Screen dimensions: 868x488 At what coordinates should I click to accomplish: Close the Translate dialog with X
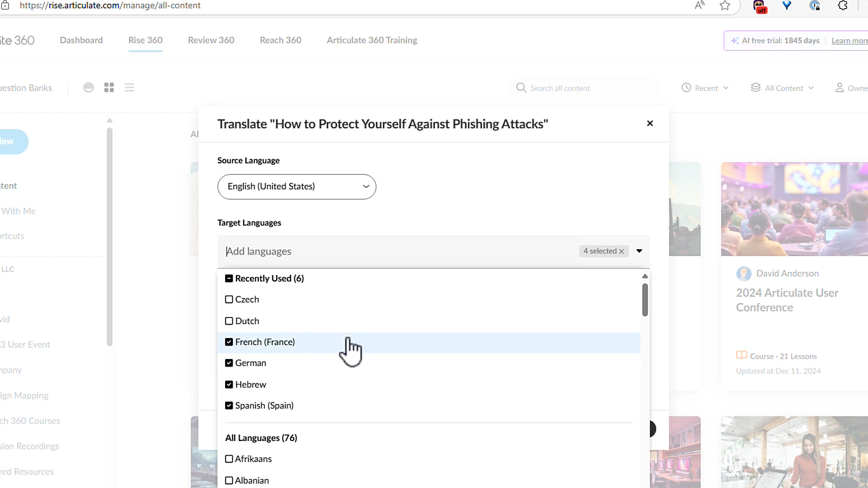pyautogui.click(x=650, y=123)
